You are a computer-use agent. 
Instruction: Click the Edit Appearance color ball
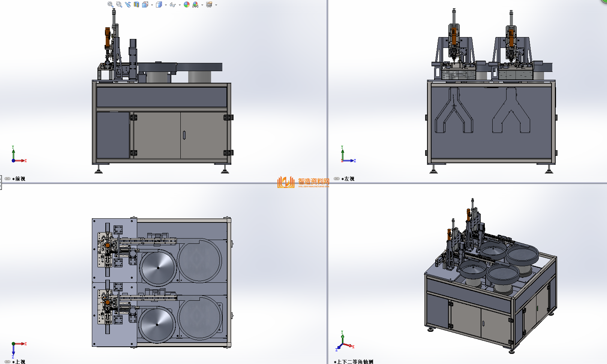click(x=187, y=4)
